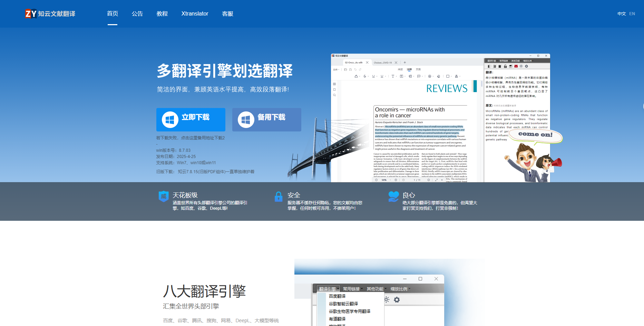Viewport: 644px width, 326px height.
Task: Open the Xtranslator navigation link
Action: click(x=195, y=14)
